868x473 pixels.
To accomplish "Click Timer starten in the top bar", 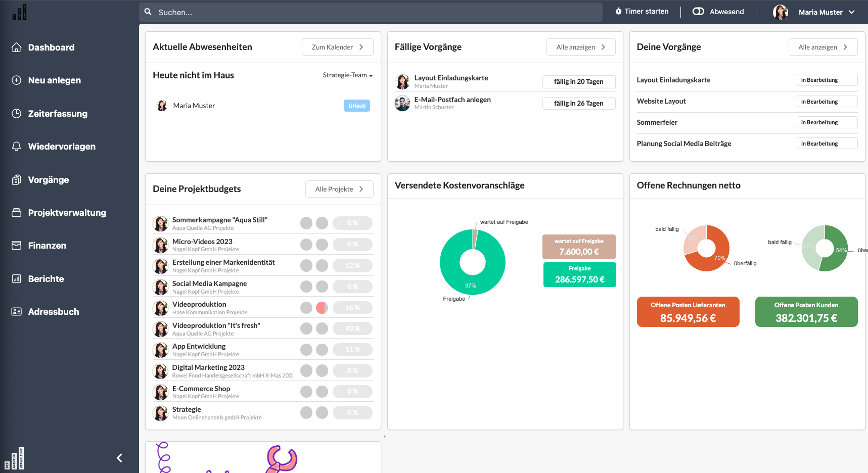I will click(642, 11).
